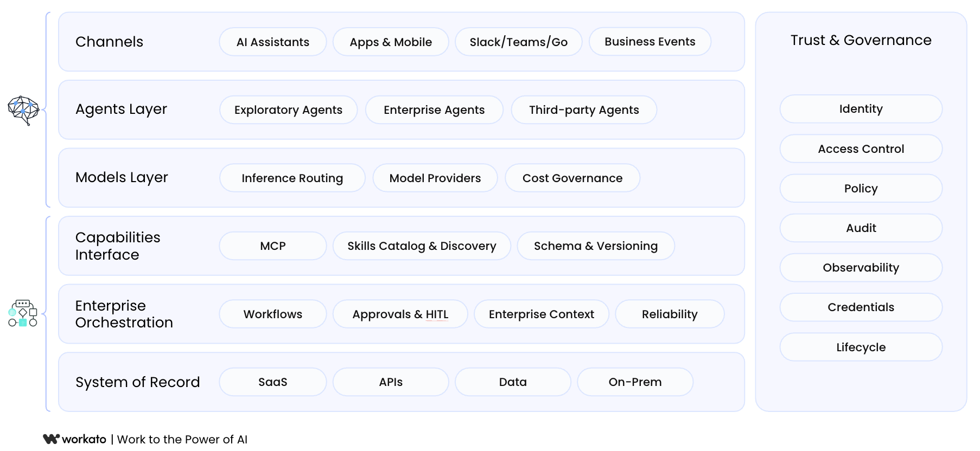Open Skills Catalog & Discovery
The height and width of the screenshot is (451, 980).
click(x=422, y=246)
